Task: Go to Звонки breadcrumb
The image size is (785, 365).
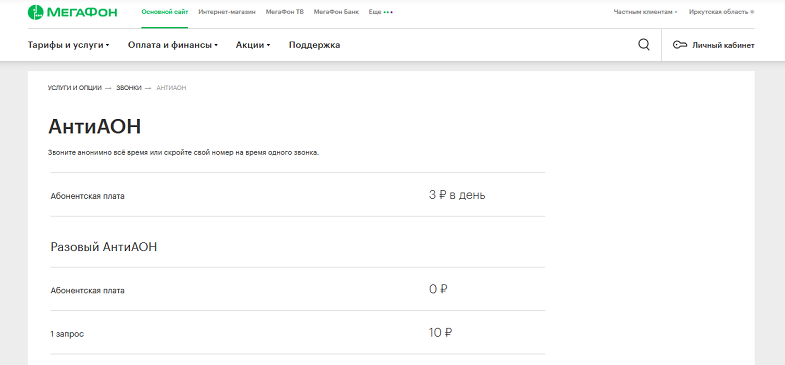Action: 129,88
